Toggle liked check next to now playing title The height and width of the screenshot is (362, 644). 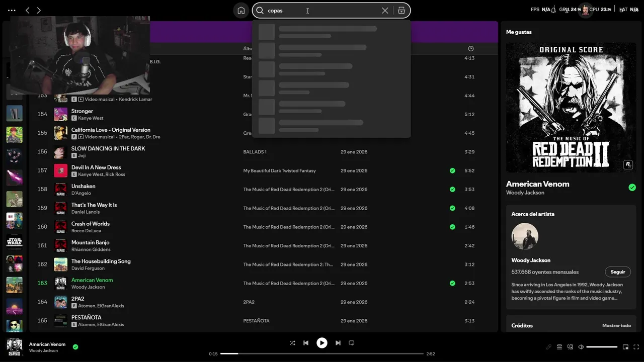point(75,347)
